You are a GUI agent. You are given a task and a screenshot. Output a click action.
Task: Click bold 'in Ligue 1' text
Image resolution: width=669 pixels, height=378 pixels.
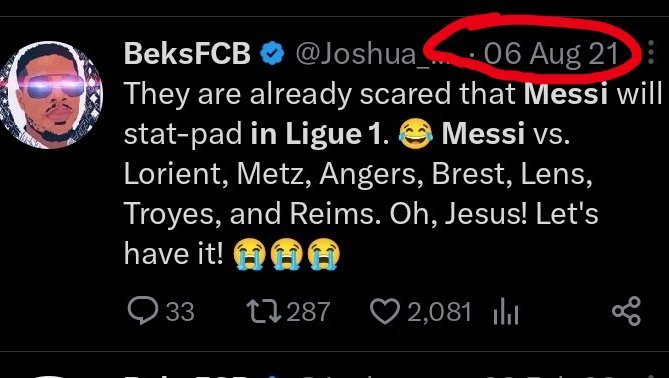(315, 134)
